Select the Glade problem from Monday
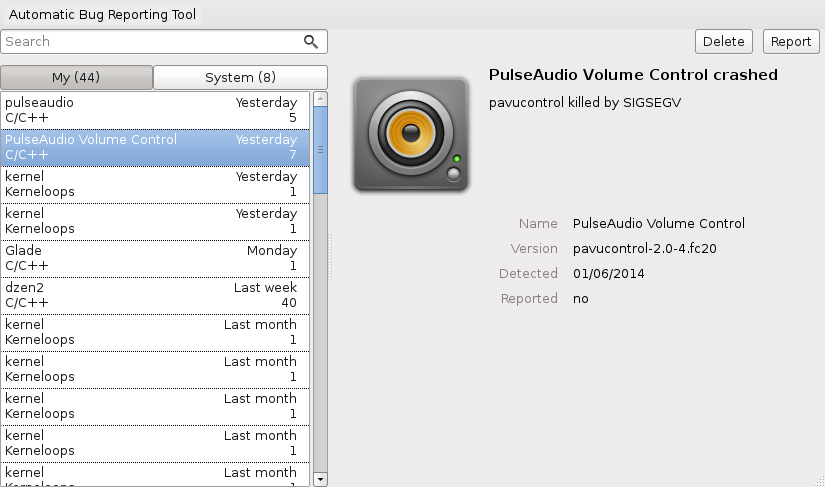Viewport: 825px width, 487px height. point(155,258)
